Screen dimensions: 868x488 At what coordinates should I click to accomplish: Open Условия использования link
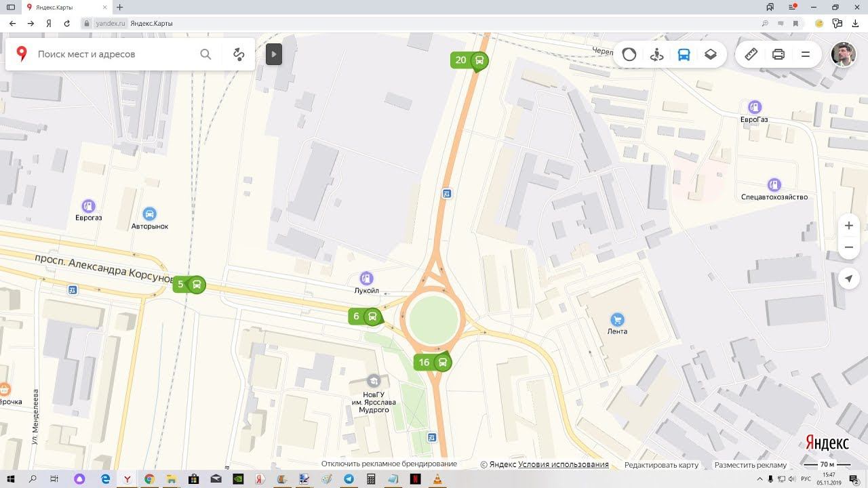click(x=564, y=465)
